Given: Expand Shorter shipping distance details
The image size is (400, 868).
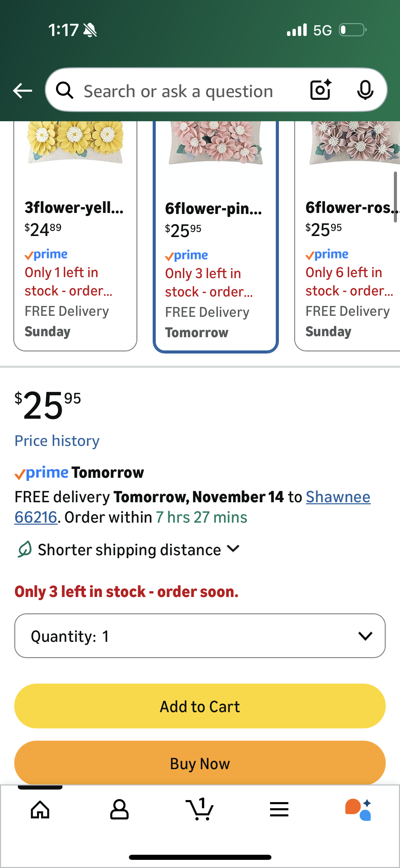Looking at the screenshot, I should [129, 549].
